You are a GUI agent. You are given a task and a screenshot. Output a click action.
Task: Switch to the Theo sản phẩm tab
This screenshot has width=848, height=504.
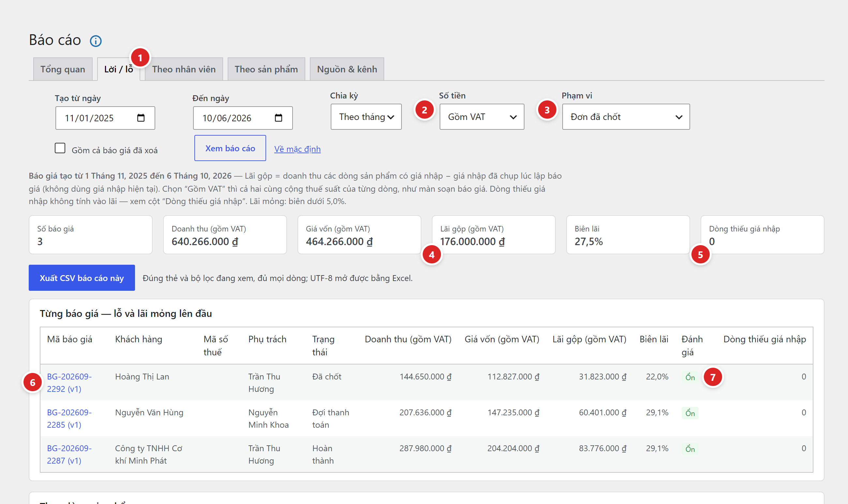click(x=266, y=69)
